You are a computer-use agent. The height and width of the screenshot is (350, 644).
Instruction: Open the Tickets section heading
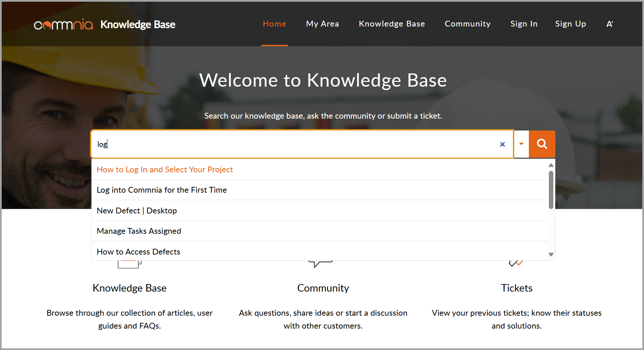point(517,288)
